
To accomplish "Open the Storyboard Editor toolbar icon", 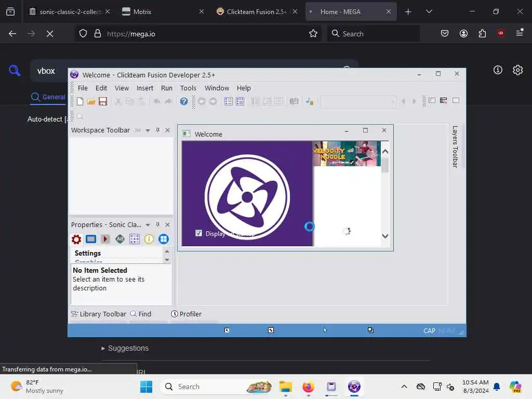I will [x=229, y=101].
